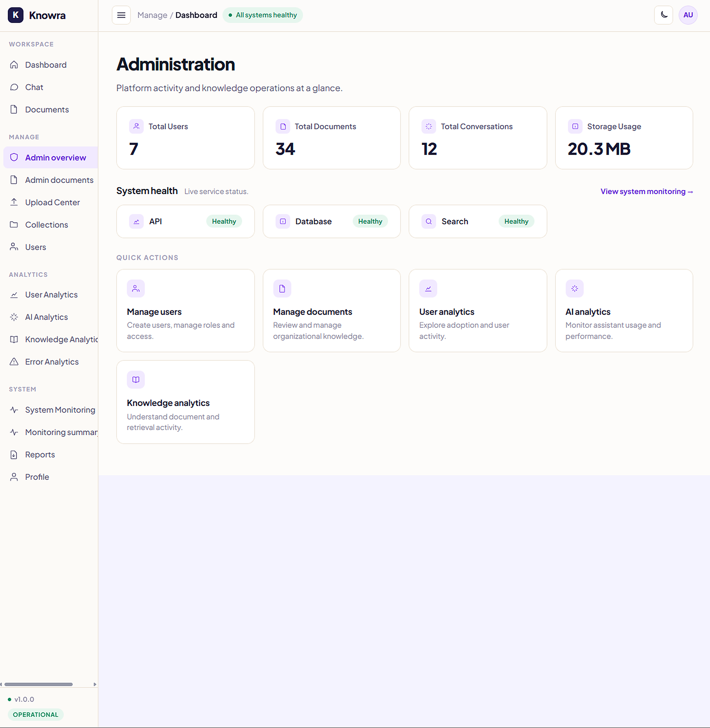Click the Healthy badge on the Database card
This screenshot has width=710, height=728.
(370, 221)
